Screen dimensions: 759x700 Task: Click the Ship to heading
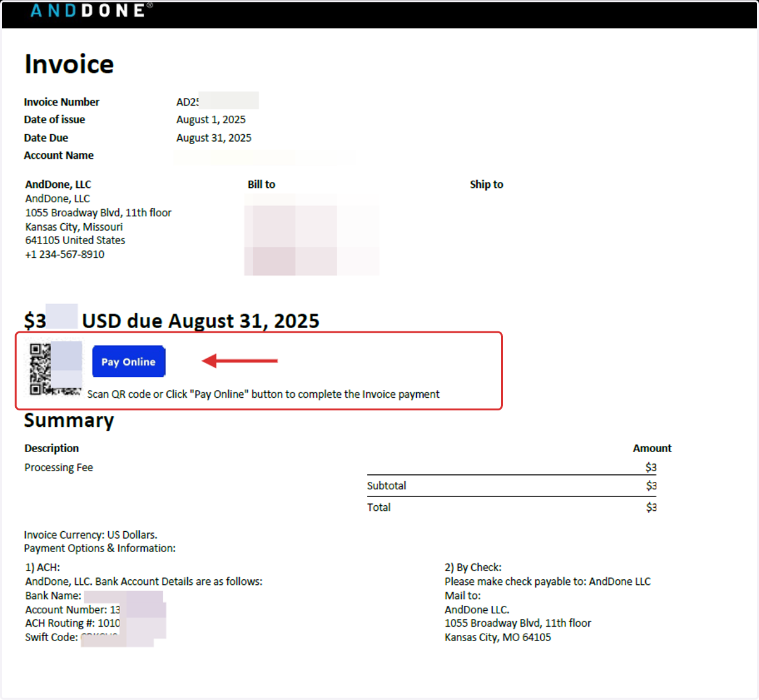click(x=486, y=185)
